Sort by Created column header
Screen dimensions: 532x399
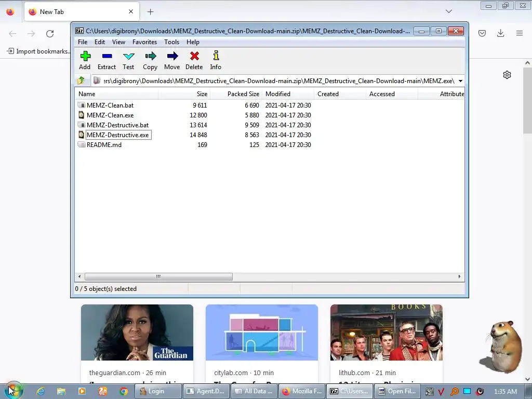[340, 94]
